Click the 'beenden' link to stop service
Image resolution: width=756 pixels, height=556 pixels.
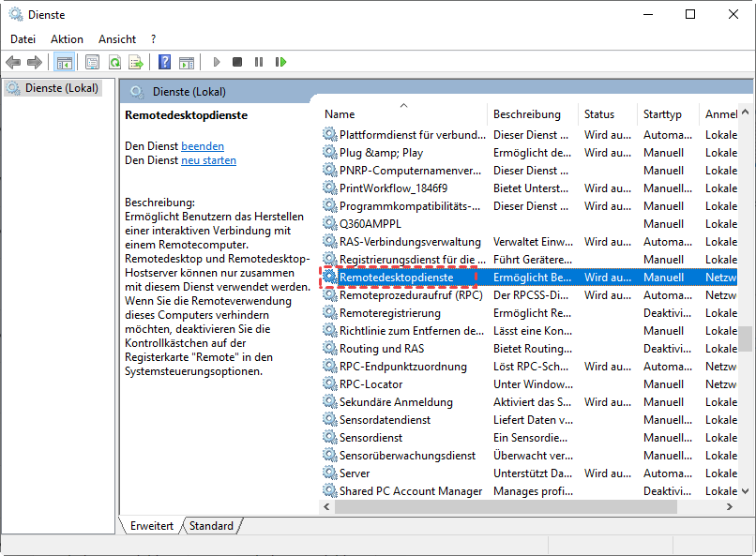tap(203, 146)
